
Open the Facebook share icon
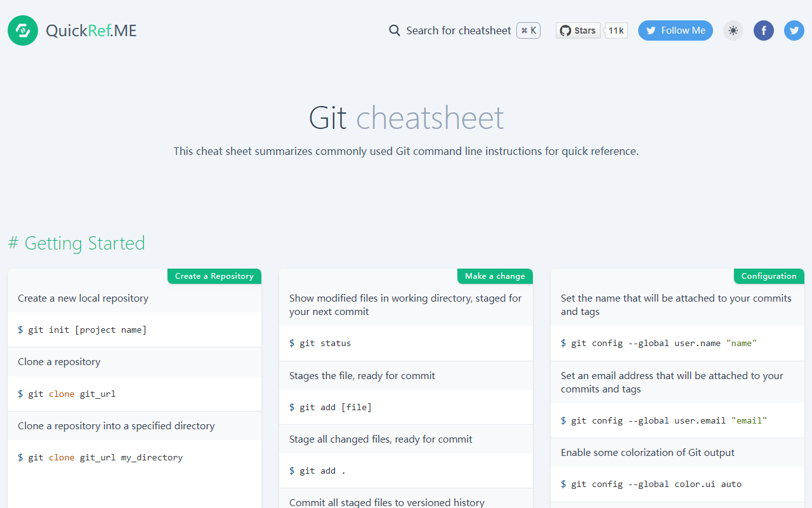764,30
